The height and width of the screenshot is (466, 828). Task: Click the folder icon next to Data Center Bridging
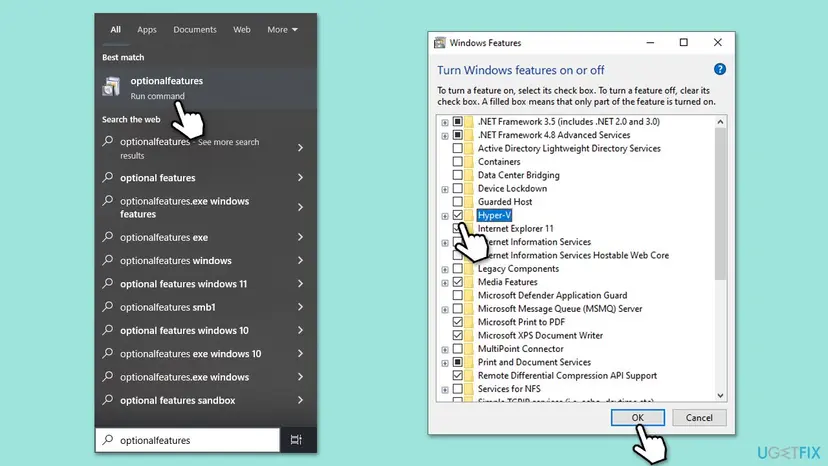point(469,175)
